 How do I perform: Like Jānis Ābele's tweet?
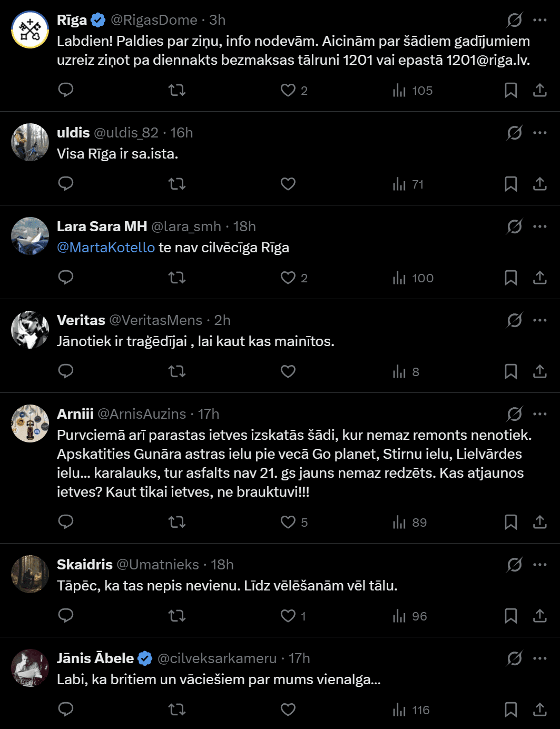coord(288,710)
